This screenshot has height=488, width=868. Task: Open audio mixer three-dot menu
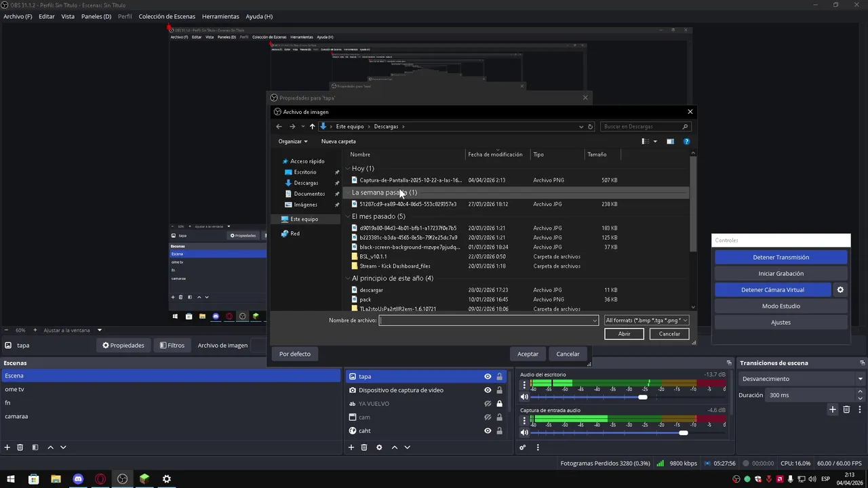(538, 447)
